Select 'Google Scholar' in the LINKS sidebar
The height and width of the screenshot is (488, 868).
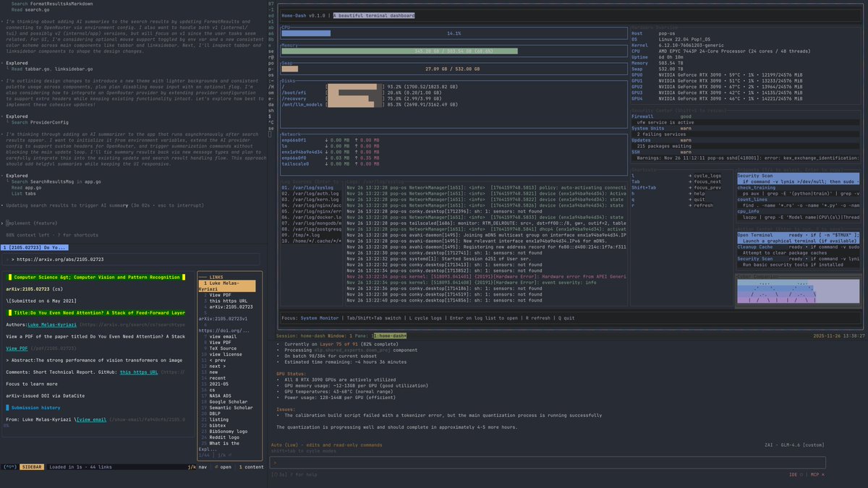click(x=229, y=401)
